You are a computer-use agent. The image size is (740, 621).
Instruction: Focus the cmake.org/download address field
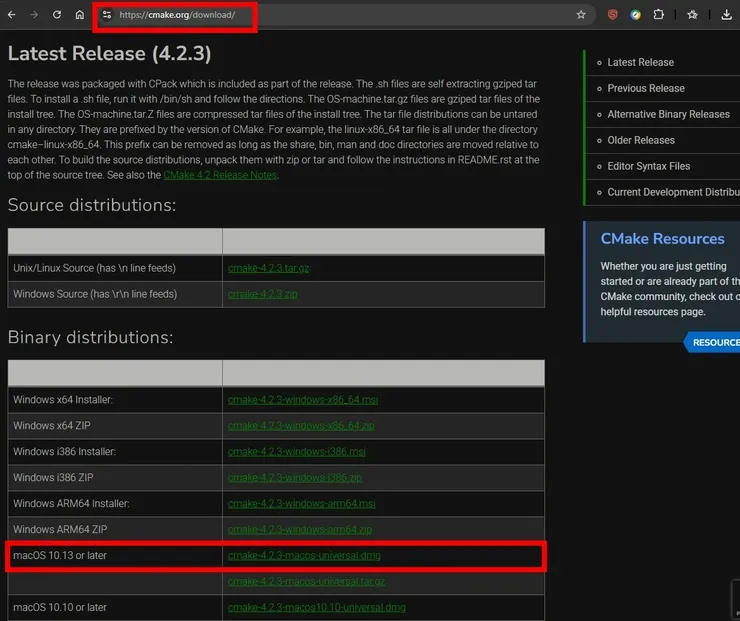[x=345, y=15]
